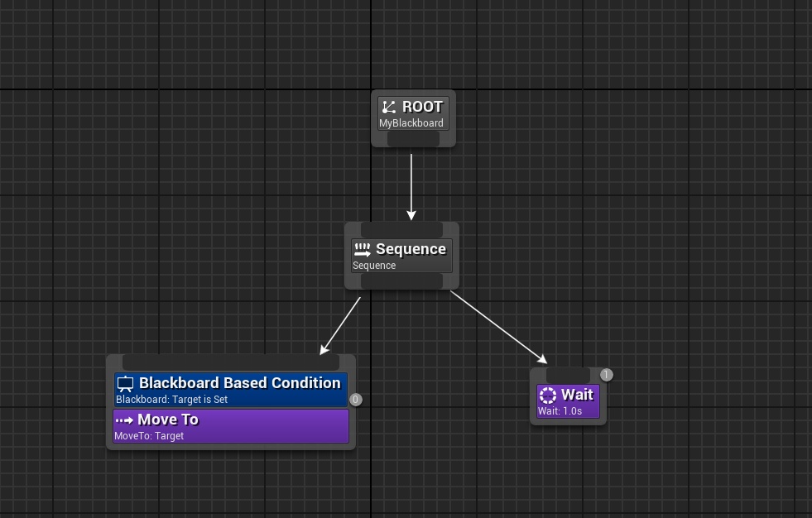Click the Move To node top input pin
This screenshot has height=518, width=812.
pos(230,362)
